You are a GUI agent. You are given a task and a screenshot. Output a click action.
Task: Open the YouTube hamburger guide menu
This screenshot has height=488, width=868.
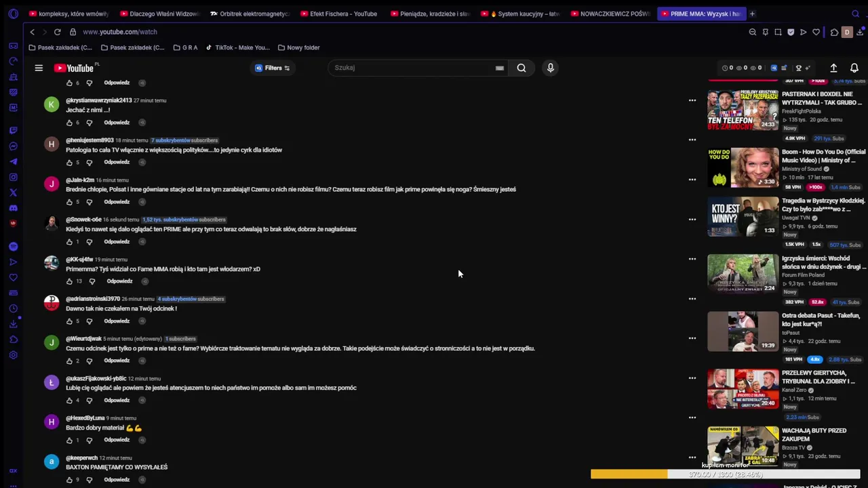click(x=39, y=68)
